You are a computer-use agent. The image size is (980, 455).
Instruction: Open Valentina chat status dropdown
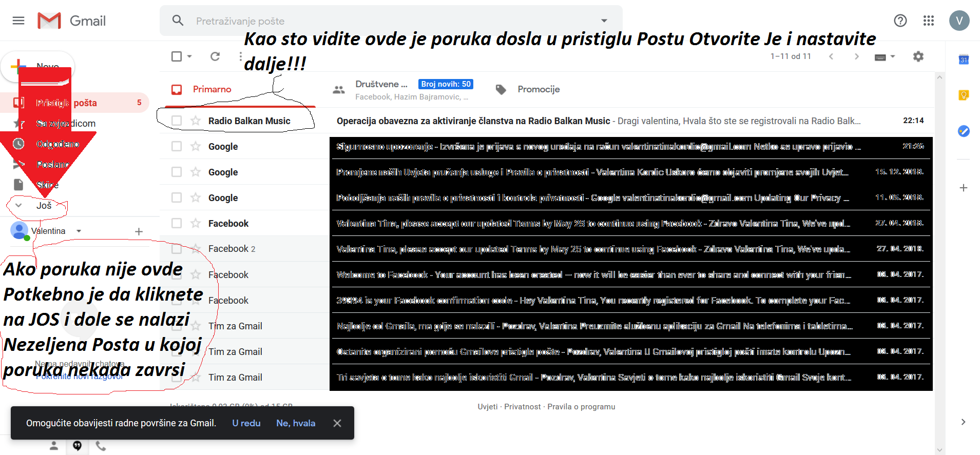click(79, 231)
